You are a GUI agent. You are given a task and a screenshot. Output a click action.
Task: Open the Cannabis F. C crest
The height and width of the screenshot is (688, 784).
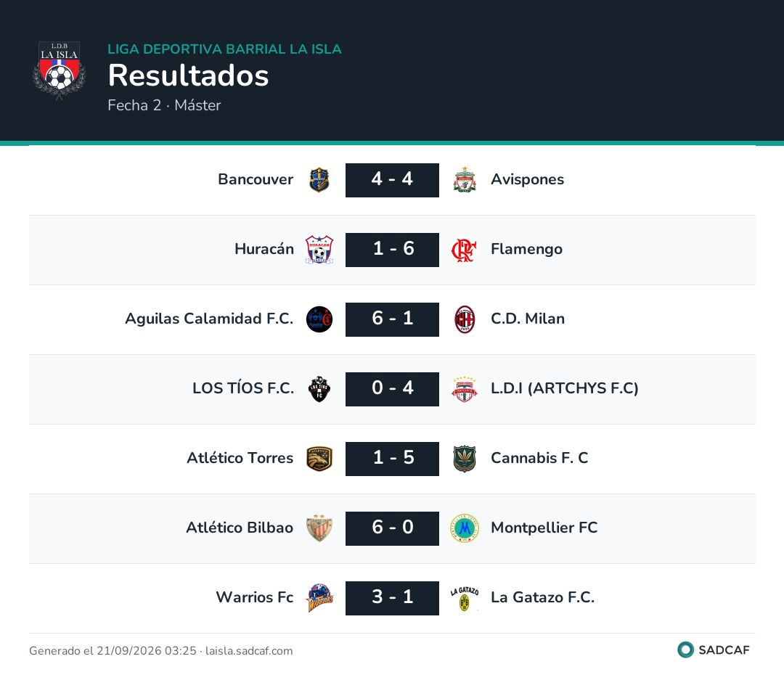point(465,459)
